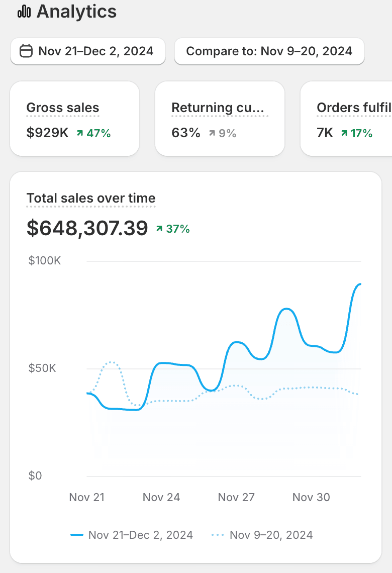This screenshot has height=573, width=392.
Task: Click the solid blue legend line marker
Action: point(77,535)
